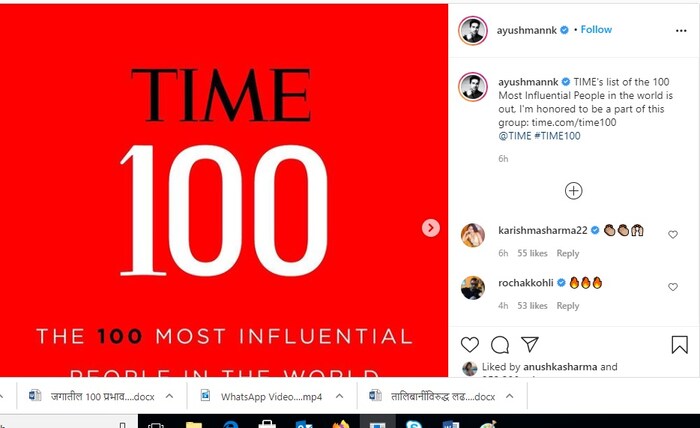Reply to rochakkohli's comment

[x=568, y=306]
